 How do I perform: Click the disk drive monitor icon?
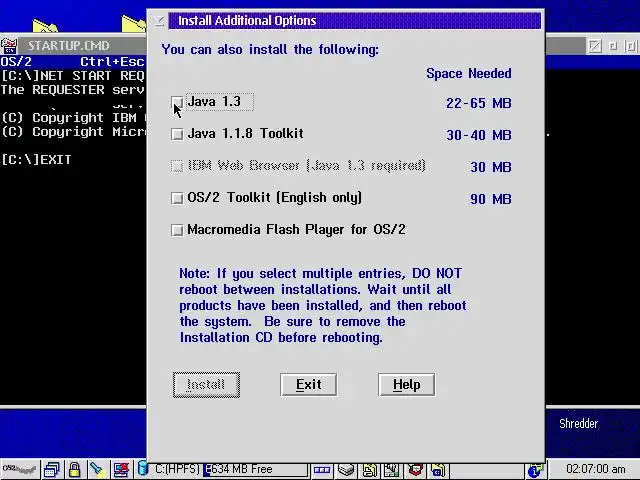pyautogui.click(x=142, y=469)
